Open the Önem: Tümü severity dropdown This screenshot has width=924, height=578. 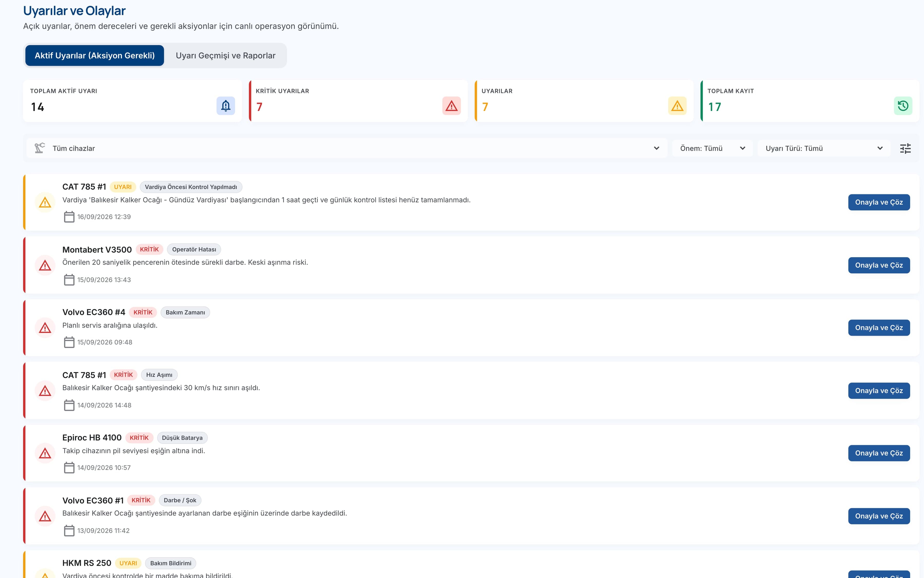click(713, 148)
